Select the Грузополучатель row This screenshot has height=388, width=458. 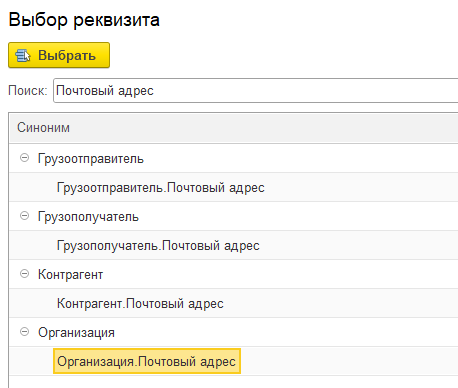click(233, 216)
